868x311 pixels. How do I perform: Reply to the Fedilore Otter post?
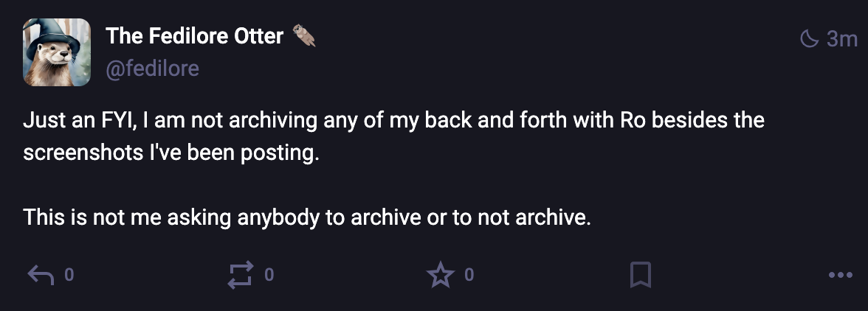pyautogui.click(x=39, y=276)
